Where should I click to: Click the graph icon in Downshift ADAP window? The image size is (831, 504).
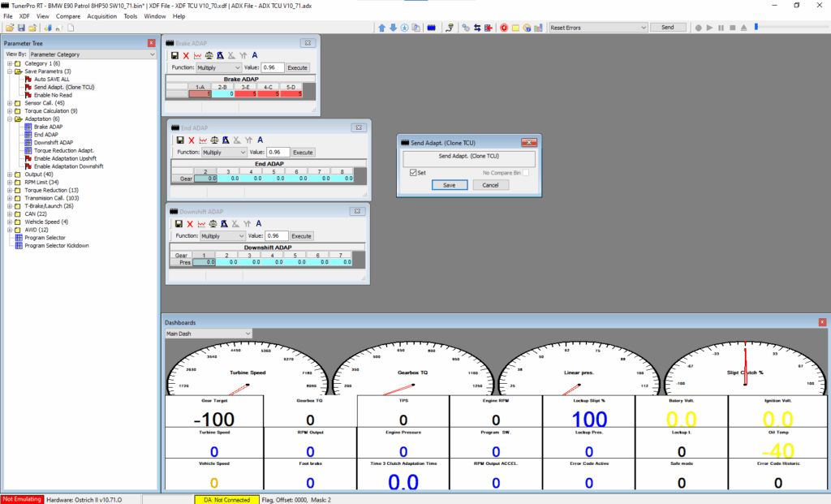coord(201,224)
